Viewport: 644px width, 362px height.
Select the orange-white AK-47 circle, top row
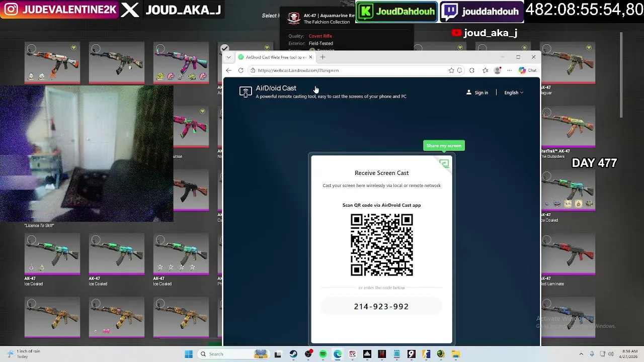point(32,49)
